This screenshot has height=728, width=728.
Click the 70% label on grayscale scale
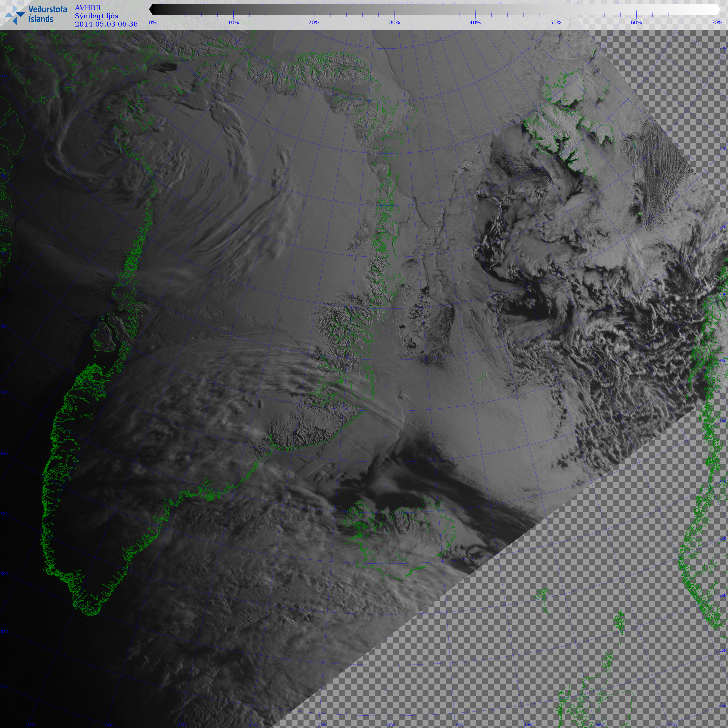(x=716, y=23)
